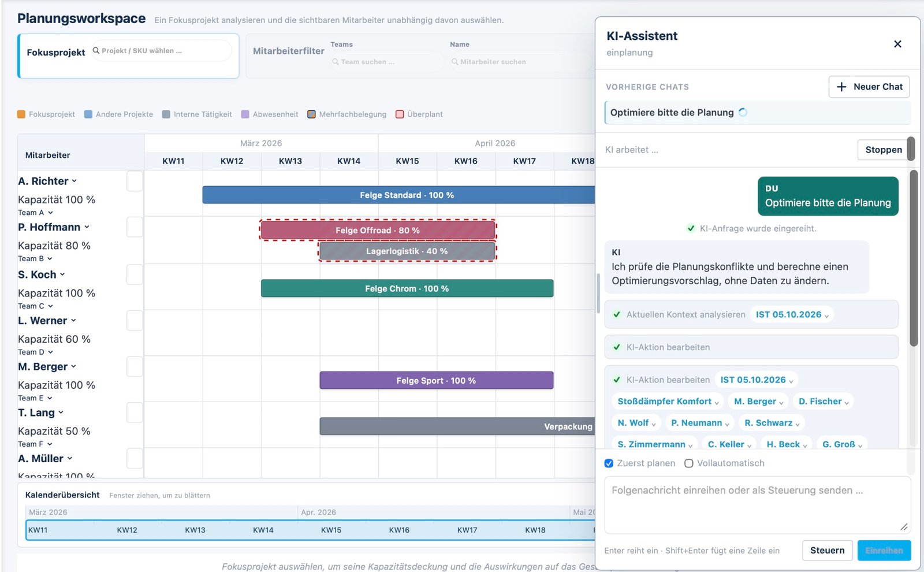Click the KW16 week column header
The height and width of the screenshot is (572, 924).
[466, 161]
